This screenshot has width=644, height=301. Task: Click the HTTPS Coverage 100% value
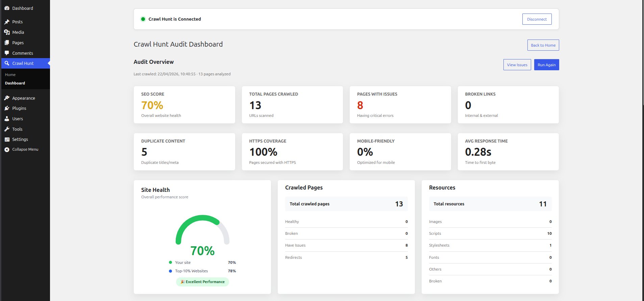[x=263, y=152]
